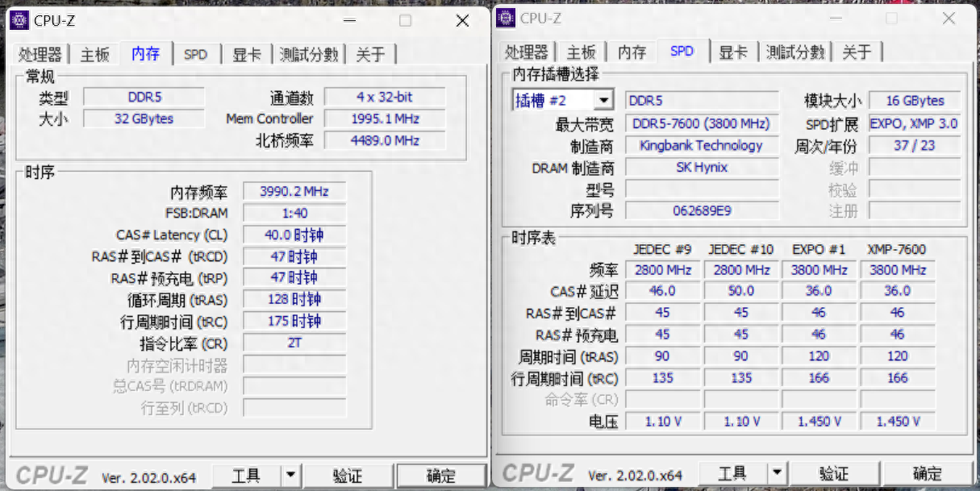This screenshot has width=980, height=491.
Task: Switch to 内存 tab in right window
Action: 632,52
